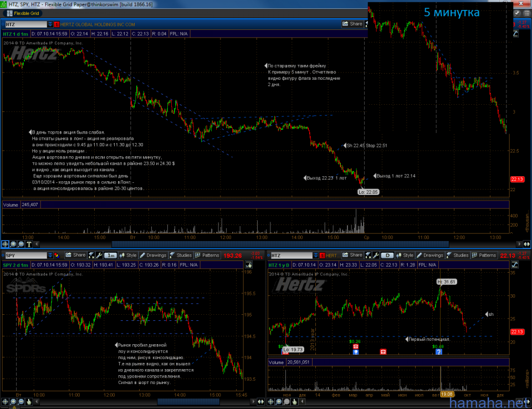Share the SPY chart
532x409 pixels.
click(x=75, y=255)
